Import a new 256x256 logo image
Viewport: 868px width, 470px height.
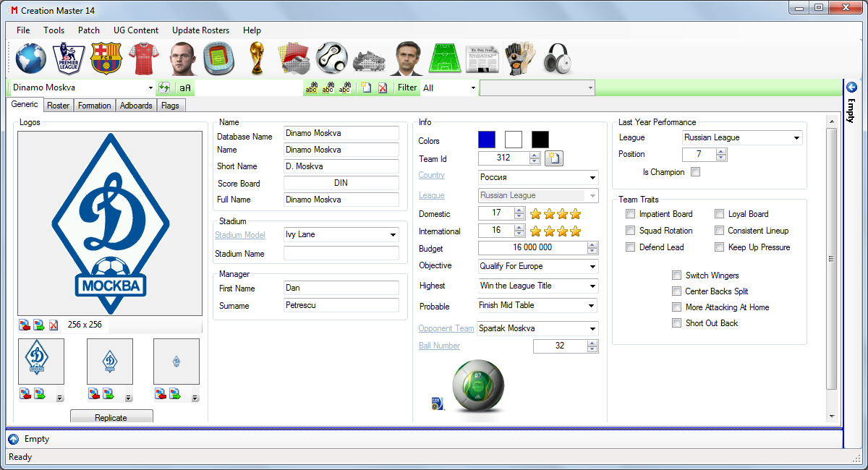pyautogui.click(x=22, y=325)
